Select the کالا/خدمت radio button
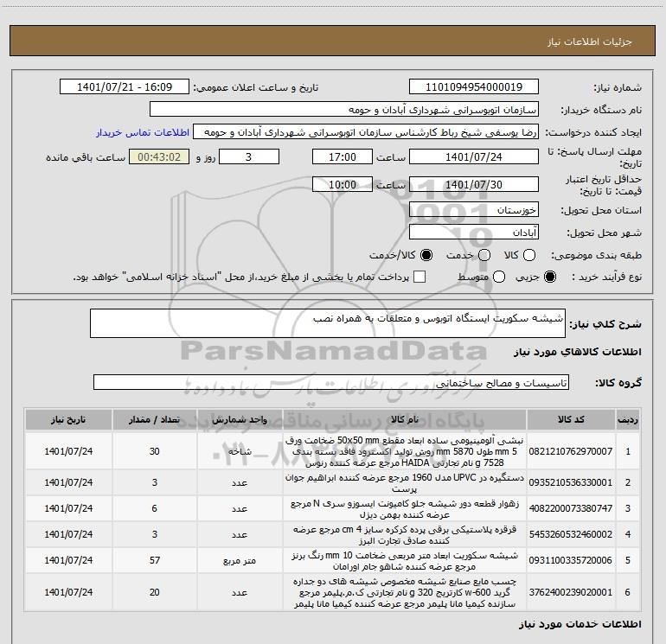Viewport: 666px width, 644px height. (426, 255)
